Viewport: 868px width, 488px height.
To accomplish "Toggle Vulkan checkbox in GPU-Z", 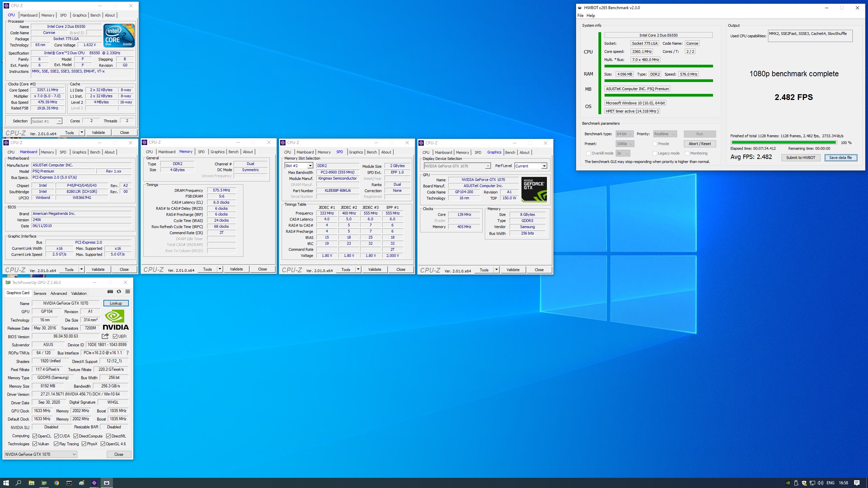I will [x=35, y=444].
